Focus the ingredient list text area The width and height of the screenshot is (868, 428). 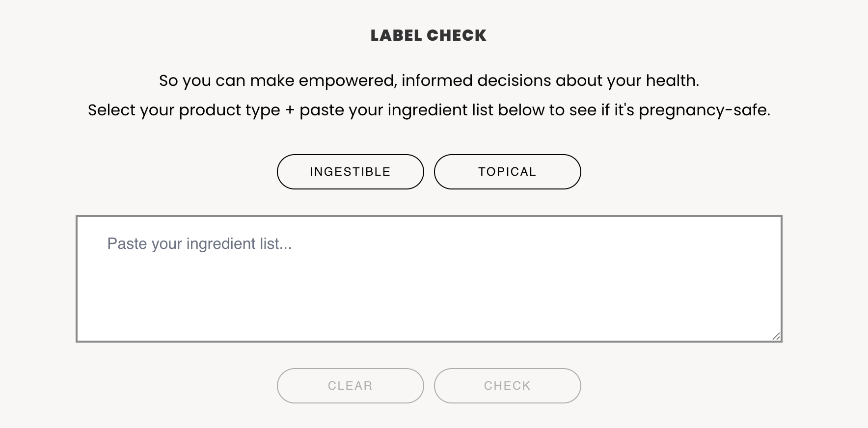tap(429, 279)
